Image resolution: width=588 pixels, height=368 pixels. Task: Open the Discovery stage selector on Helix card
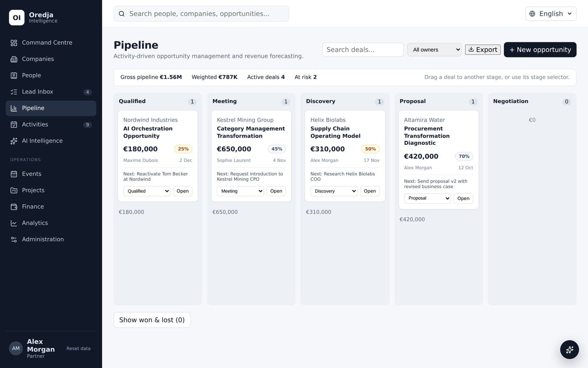tap(334, 191)
